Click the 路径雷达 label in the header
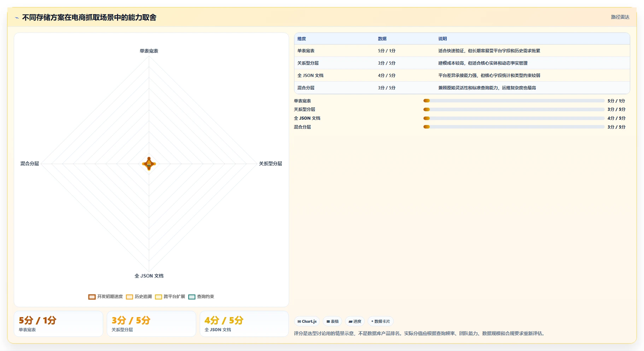The width and height of the screenshot is (644, 351). (x=620, y=17)
